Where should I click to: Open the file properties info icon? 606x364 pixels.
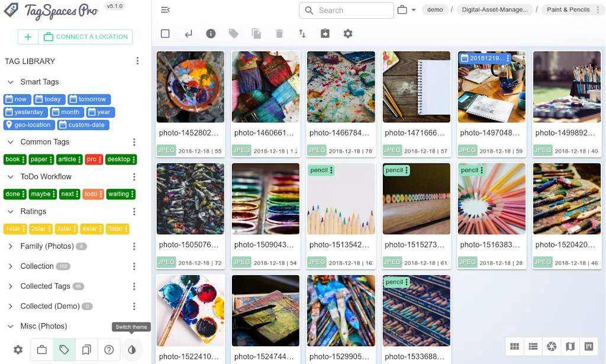211,34
